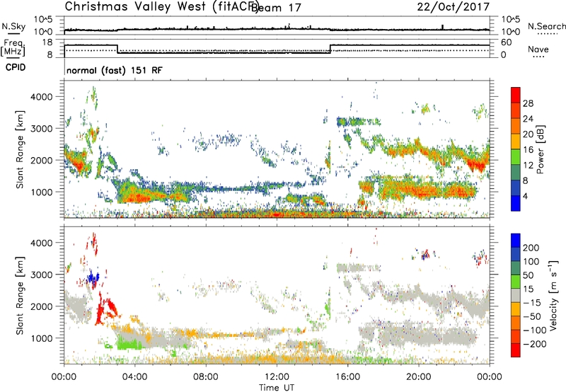Image resolution: width=566 pixels, height=392 pixels.
Task: Click the 'Time UT' axis label
Action: tap(277, 387)
